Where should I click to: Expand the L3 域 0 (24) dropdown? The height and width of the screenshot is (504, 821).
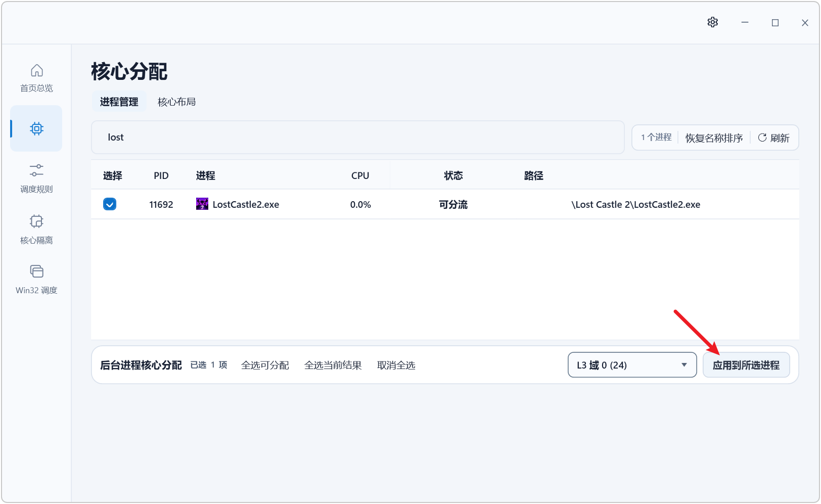632,365
